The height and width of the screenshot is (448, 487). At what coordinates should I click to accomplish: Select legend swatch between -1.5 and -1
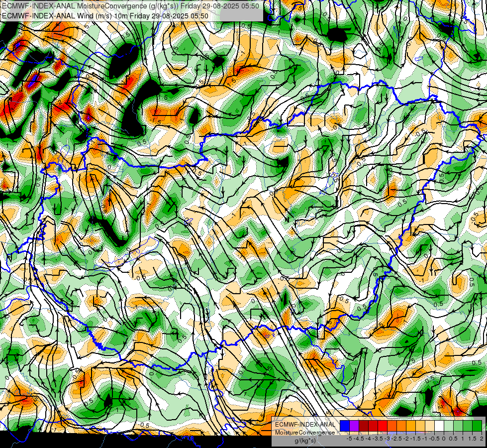pos(420,426)
